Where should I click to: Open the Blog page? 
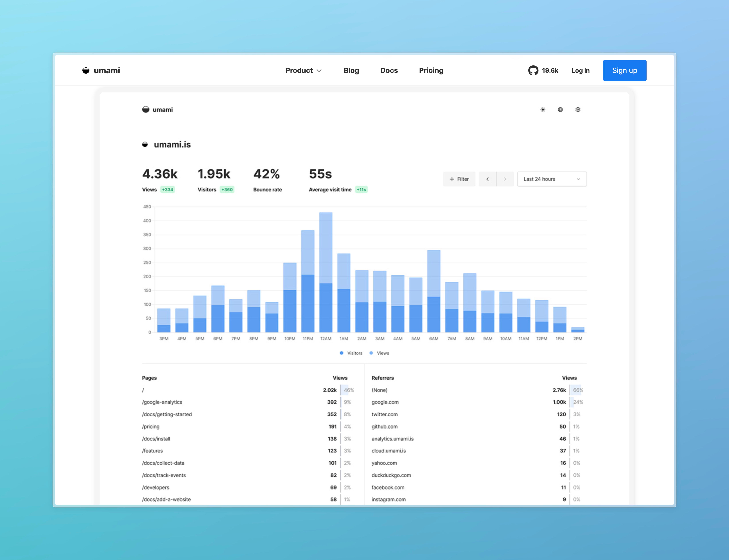coord(351,70)
